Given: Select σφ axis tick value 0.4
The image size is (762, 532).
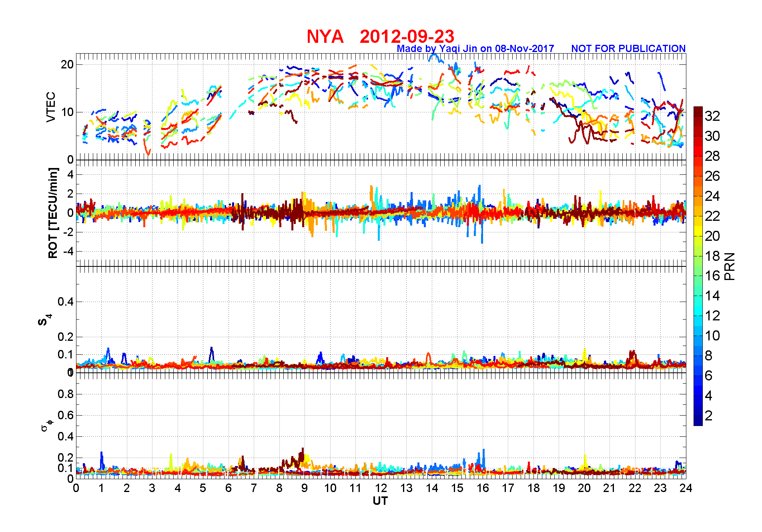Looking at the screenshot, I should 66,436.
